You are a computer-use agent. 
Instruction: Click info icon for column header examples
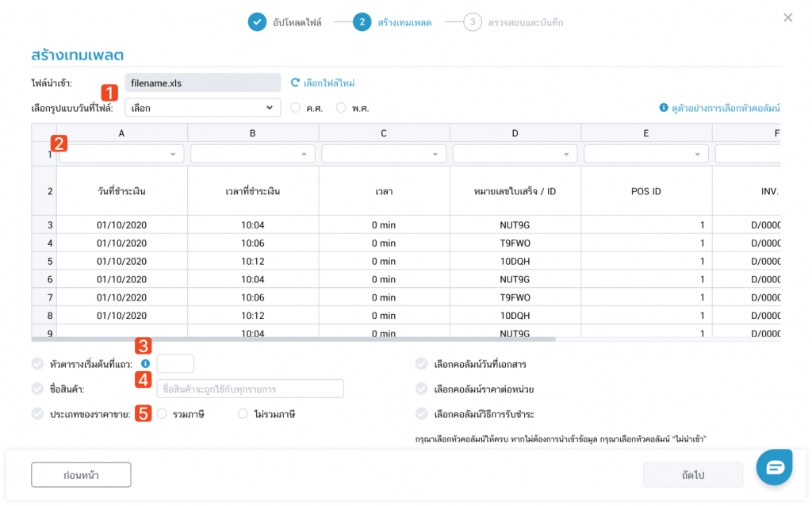[663, 108]
